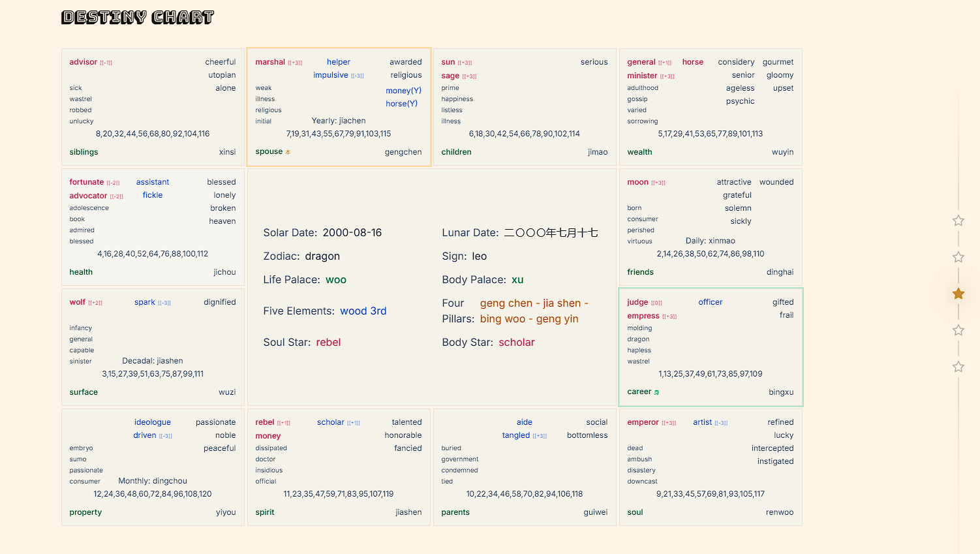Click the Five Elements value wood 3rd
The width and height of the screenshot is (980, 554).
click(363, 311)
